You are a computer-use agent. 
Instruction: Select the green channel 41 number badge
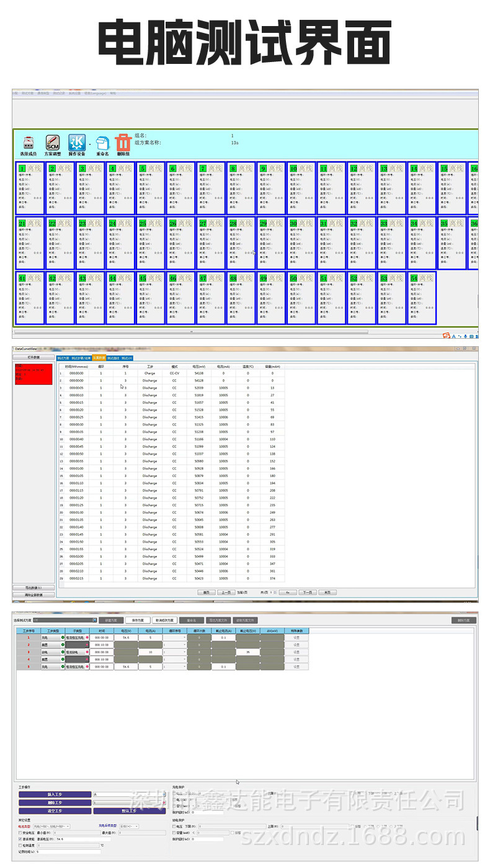(22, 279)
